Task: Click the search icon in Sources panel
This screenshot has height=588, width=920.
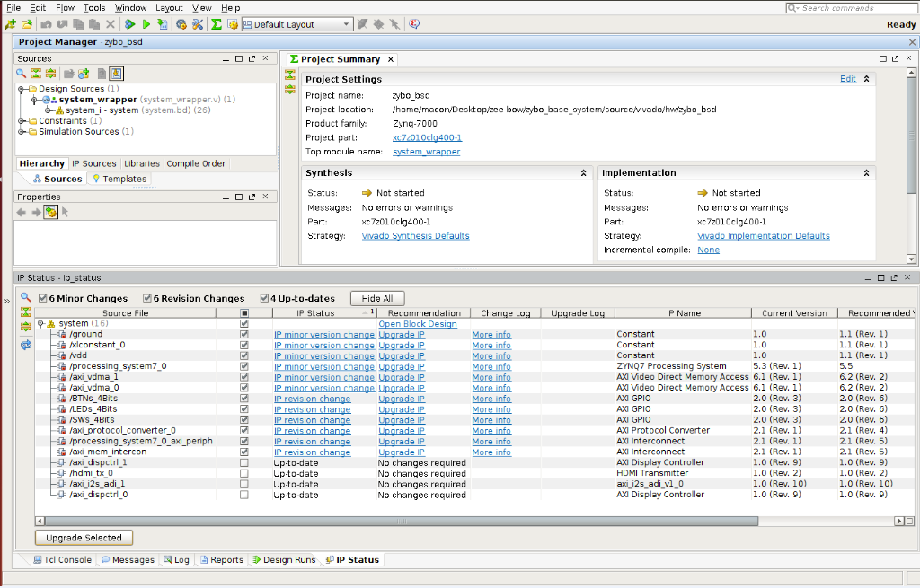Action: pos(22,74)
